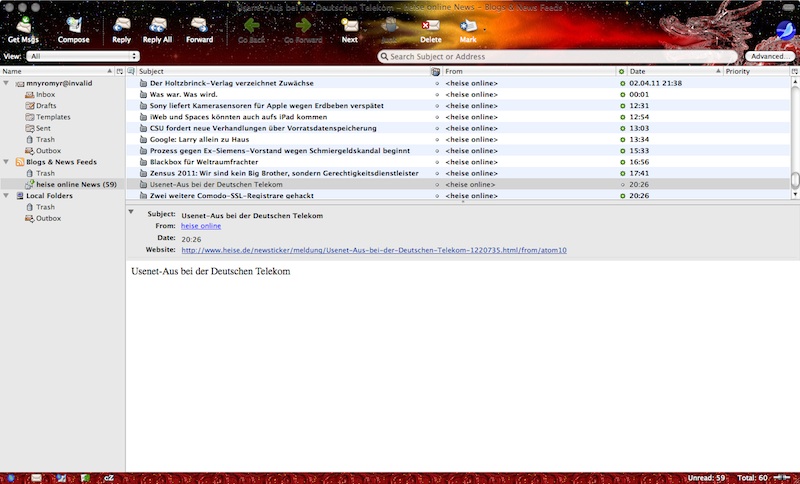Screen dimensions: 800x484
Task: Open a new message with Compose
Action: click(x=73, y=29)
